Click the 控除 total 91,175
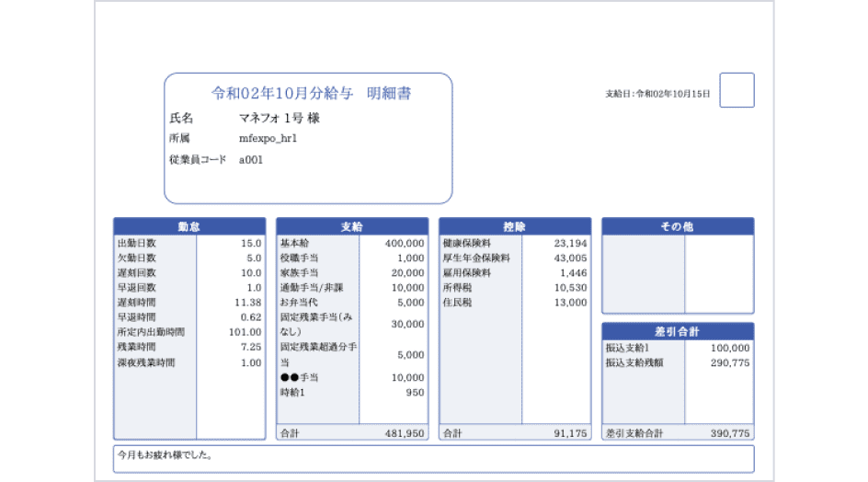The height and width of the screenshot is (482, 868). (570, 433)
